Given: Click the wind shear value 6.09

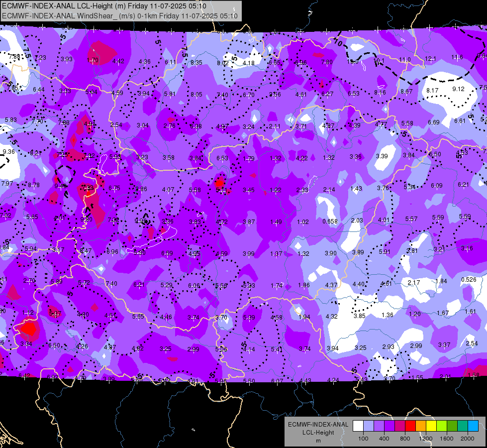Looking at the screenshot, I should (436, 186).
